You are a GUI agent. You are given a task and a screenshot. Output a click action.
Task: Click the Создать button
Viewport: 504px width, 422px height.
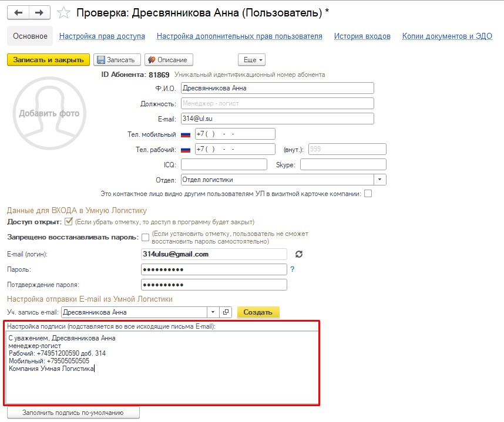click(258, 312)
